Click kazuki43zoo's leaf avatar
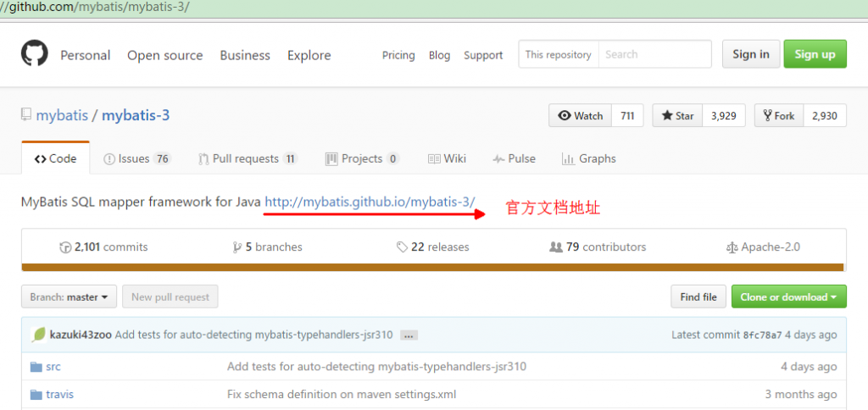This screenshot has width=868, height=410. click(x=39, y=335)
